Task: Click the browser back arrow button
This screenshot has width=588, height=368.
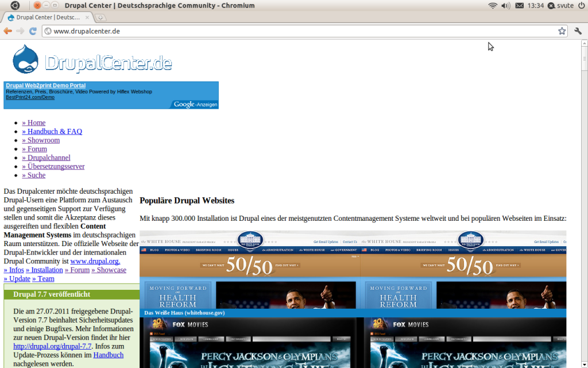Action: (7, 31)
